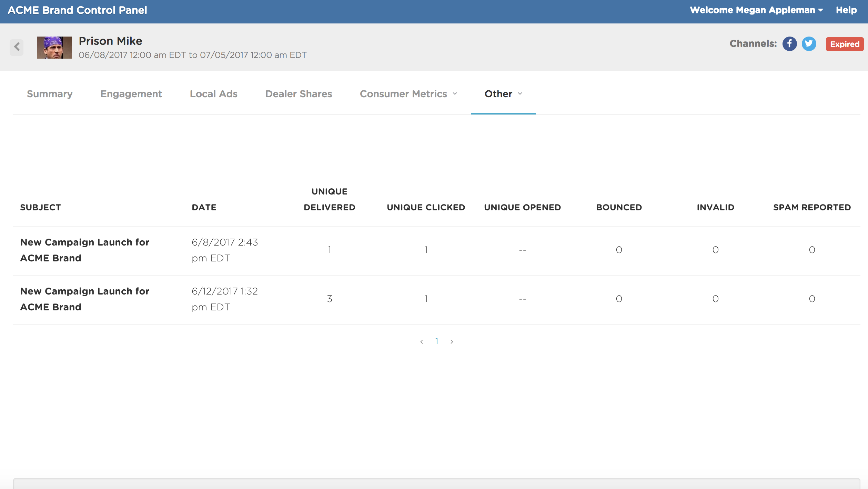Open the 6/8/2017 campaign launch email row
Screen dimensions: 868x489
tap(85, 250)
